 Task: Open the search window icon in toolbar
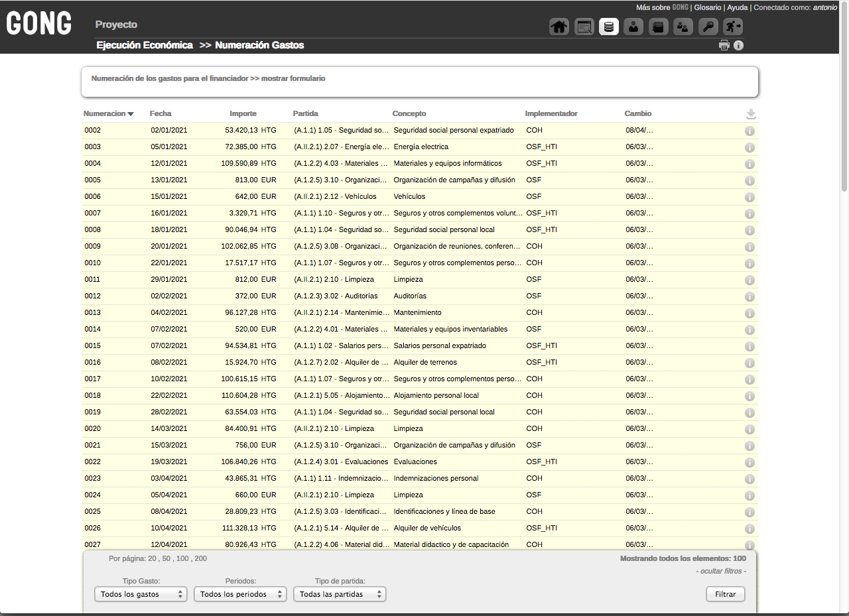pyautogui.click(x=584, y=27)
